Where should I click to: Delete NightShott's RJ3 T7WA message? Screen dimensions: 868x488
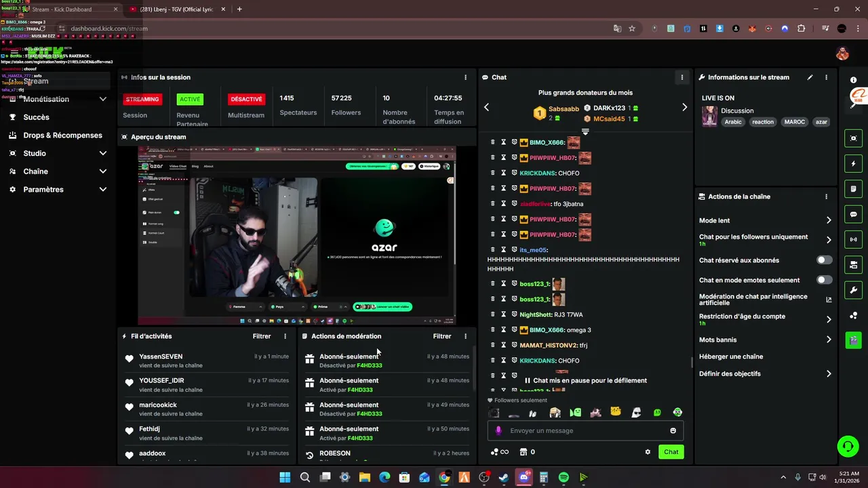pyautogui.click(x=493, y=314)
